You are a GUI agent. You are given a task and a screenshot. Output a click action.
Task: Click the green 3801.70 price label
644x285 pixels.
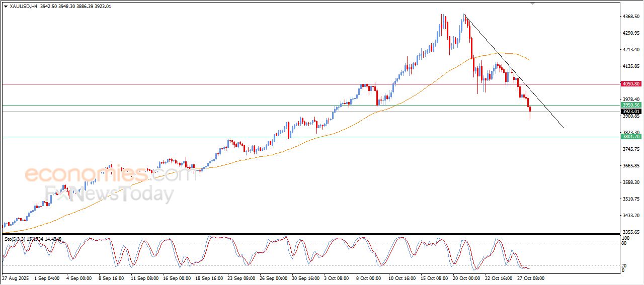pos(630,137)
